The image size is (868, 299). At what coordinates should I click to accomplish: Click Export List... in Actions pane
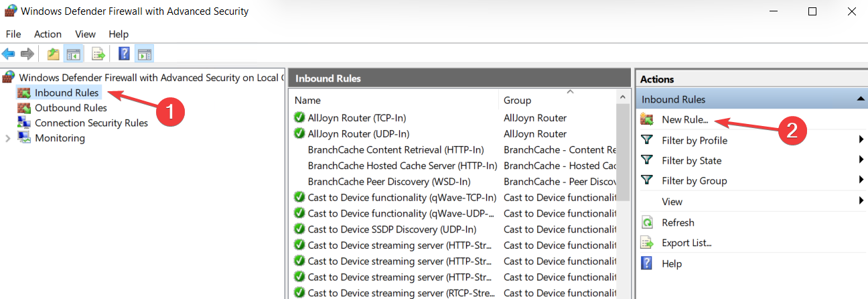point(686,243)
